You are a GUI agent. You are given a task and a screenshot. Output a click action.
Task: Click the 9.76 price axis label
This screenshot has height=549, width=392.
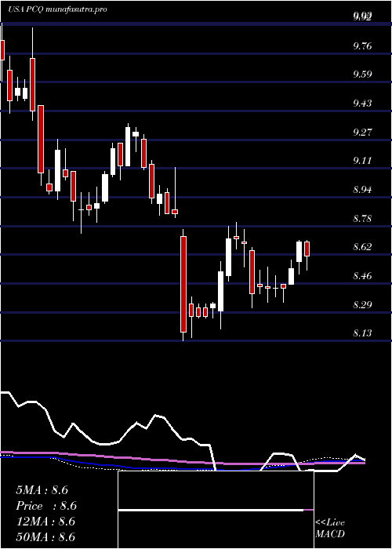[362, 45]
